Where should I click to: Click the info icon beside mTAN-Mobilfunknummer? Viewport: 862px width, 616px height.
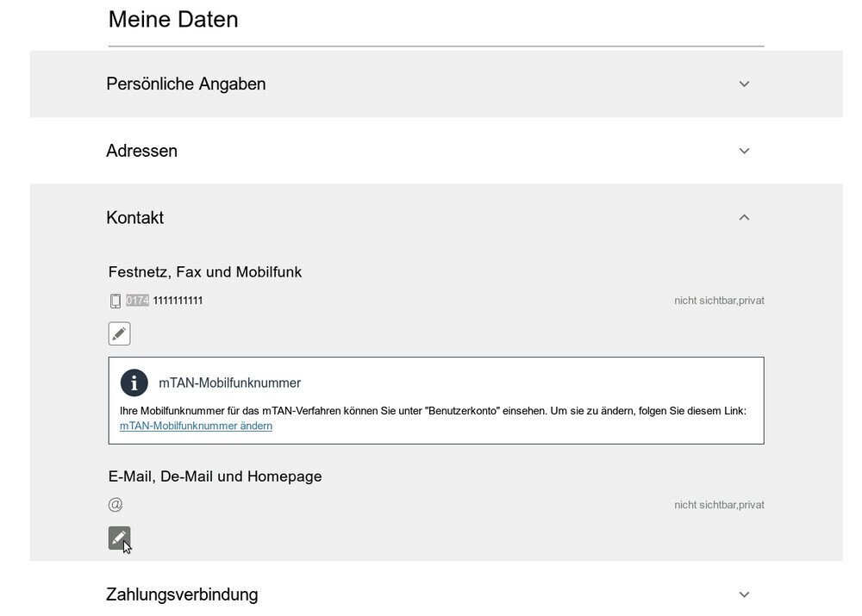134,383
